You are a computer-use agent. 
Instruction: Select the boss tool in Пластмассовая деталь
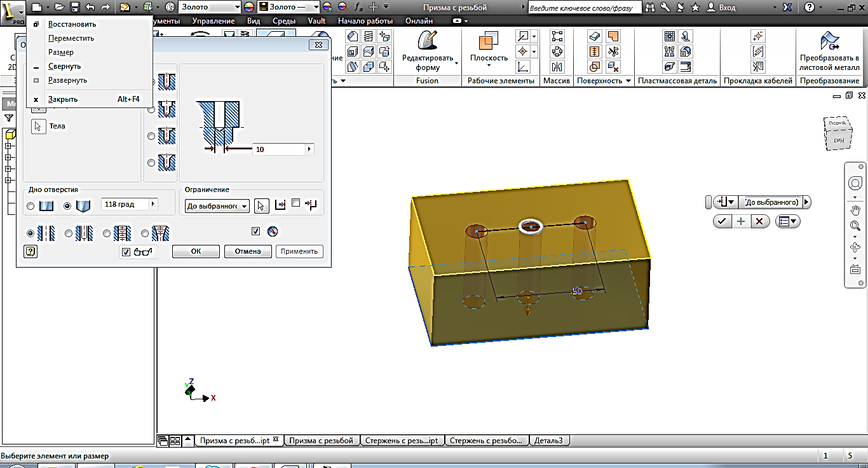click(670, 52)
